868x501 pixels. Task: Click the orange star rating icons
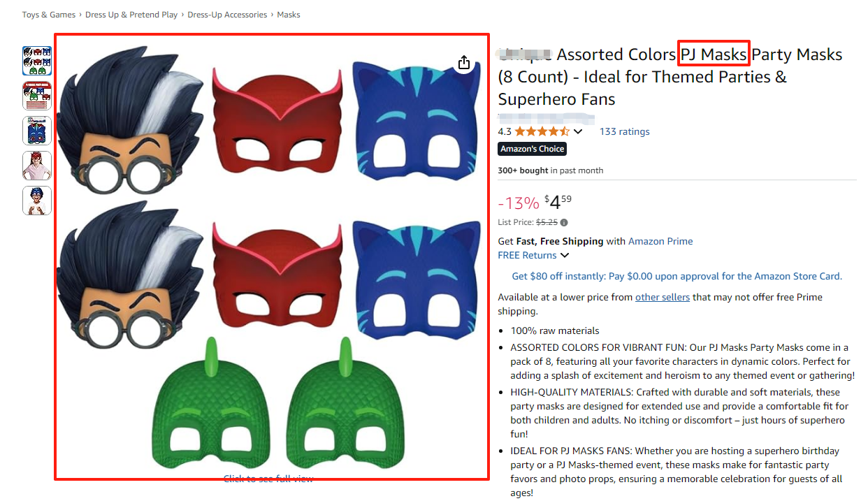542,131
